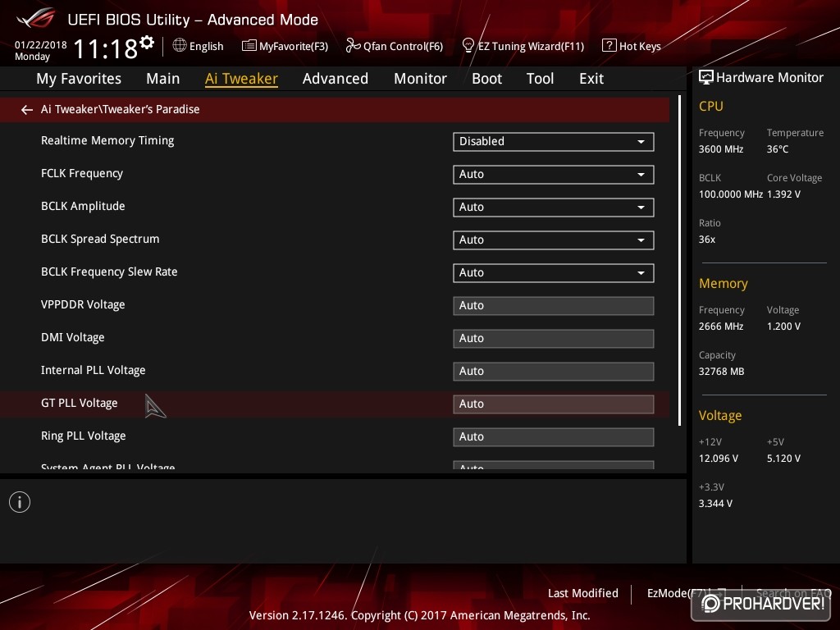The image size is (840, 630).
Task: Select the Ring PLL Voltage field
Action: coord(554,436)
